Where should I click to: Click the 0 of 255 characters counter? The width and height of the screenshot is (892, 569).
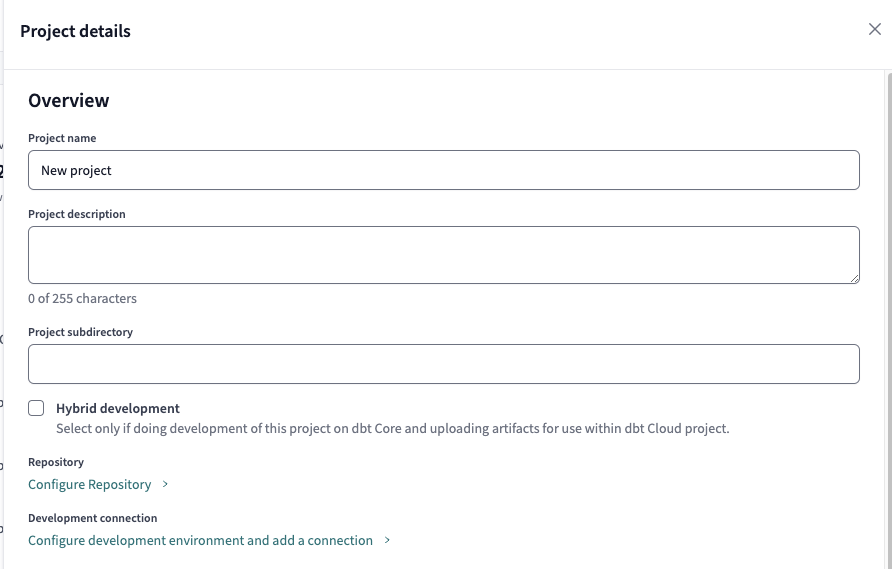click(82, 298)
